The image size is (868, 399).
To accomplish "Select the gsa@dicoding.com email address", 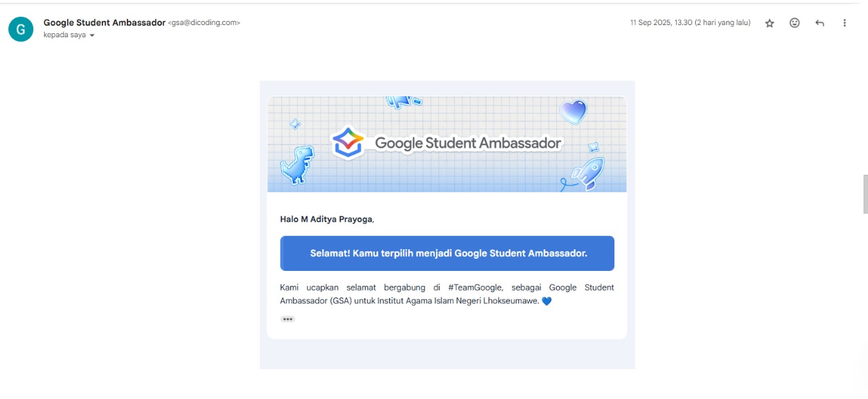I will [x=204, y=23].
